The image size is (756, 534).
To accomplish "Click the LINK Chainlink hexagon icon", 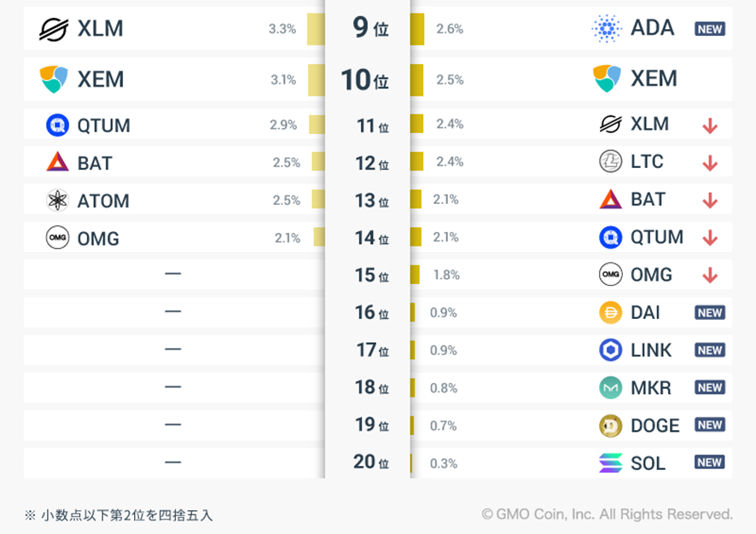I will pyautogui.click(x=610, y=350).
